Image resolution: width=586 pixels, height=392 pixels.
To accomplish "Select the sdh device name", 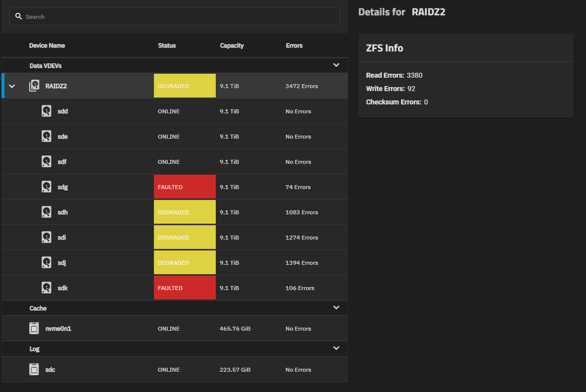I will click(63, 212).
